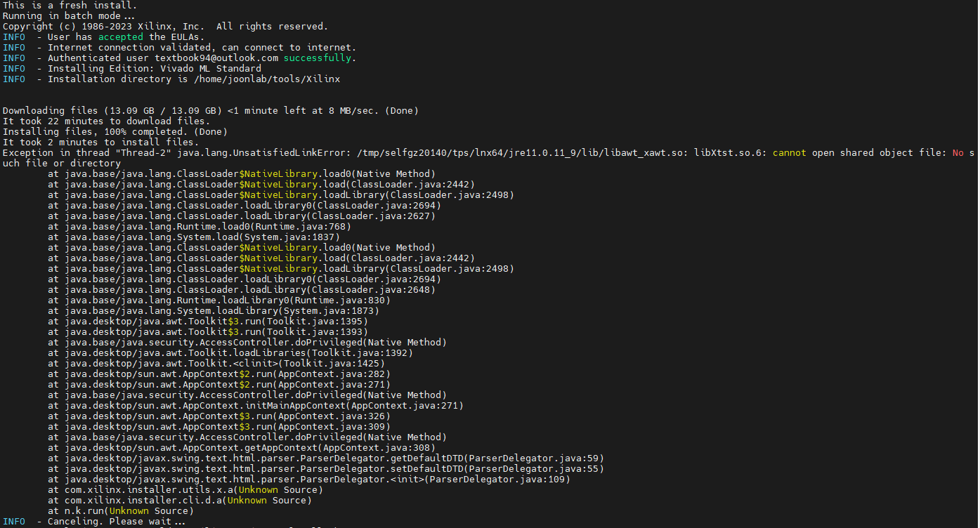Image resolution: width=980 pixels, height=528 pixels.
Task: Click the System.load(System.java:1837) line
Action: [194, 237]
